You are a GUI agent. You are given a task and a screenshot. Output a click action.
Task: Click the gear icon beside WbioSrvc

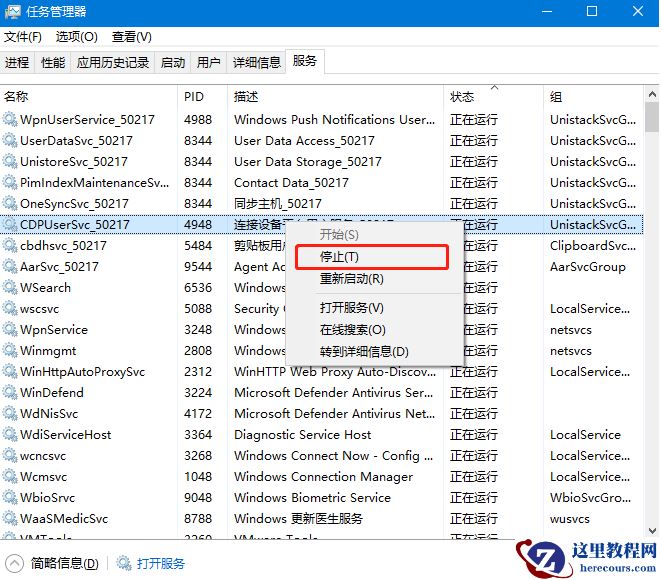coord(10,498)
